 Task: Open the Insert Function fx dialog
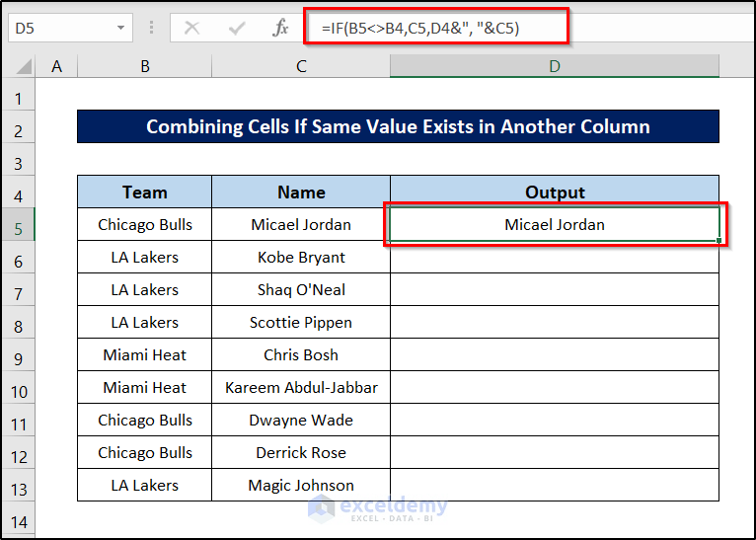(x=280, y=28)
